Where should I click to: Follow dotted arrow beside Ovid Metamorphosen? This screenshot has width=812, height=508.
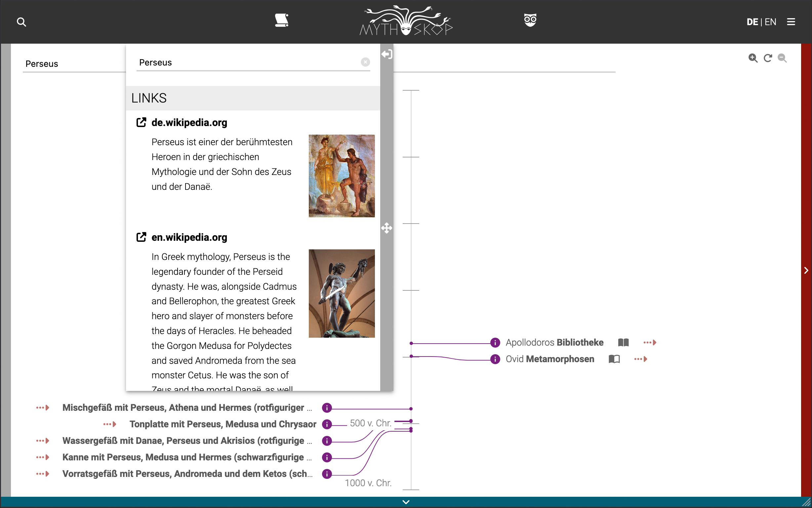(640, 359)
